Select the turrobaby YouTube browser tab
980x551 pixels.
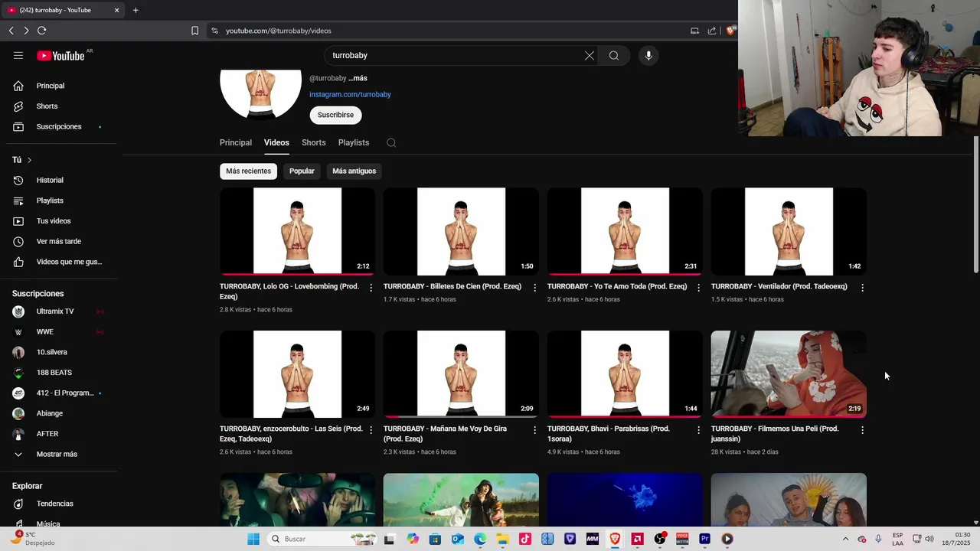tap(63, 10)
